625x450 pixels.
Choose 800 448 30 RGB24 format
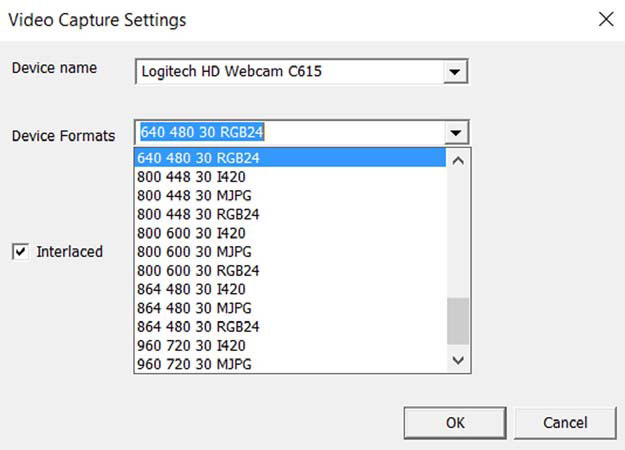click(x=291, y=214)
